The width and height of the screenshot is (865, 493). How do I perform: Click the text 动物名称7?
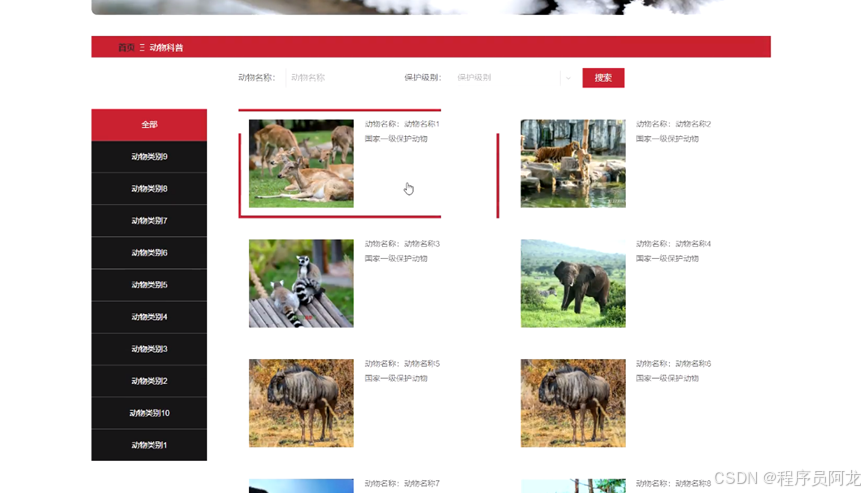tap(422, 484)
